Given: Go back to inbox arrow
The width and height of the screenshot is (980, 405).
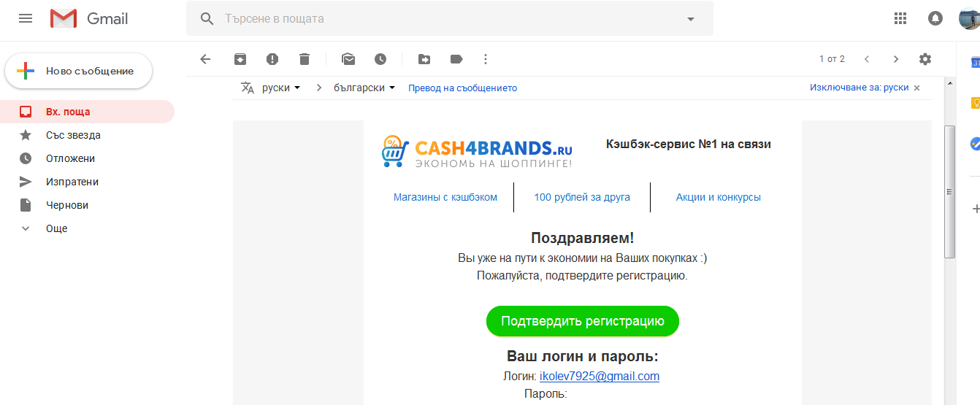Looking at the screenshot, I should (x=205, y=59).
